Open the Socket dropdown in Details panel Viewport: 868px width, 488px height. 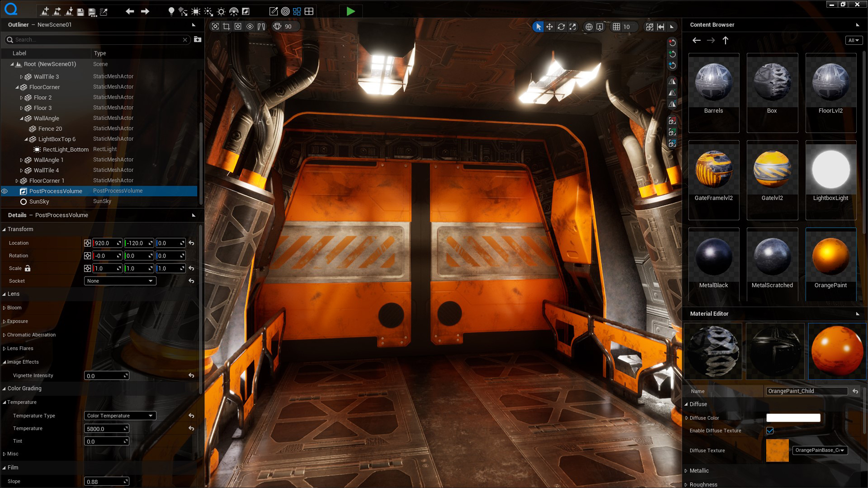(x=118, y=281)
